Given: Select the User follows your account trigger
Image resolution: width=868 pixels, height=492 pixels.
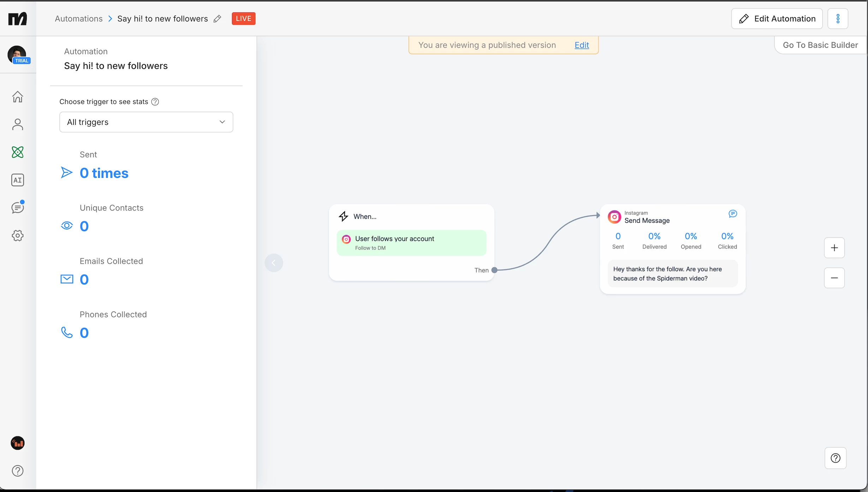Looking at the screenshot, I should pyautogui.click(x=411, y=243).
